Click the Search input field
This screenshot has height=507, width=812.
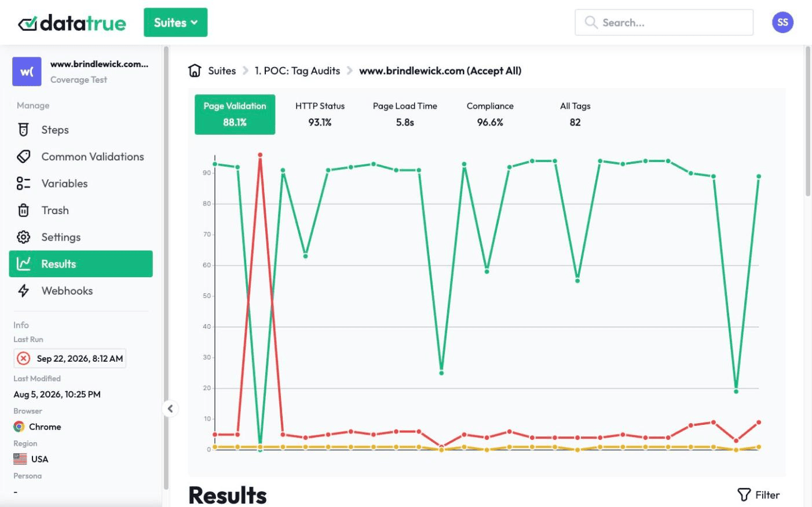click(664, 23)
